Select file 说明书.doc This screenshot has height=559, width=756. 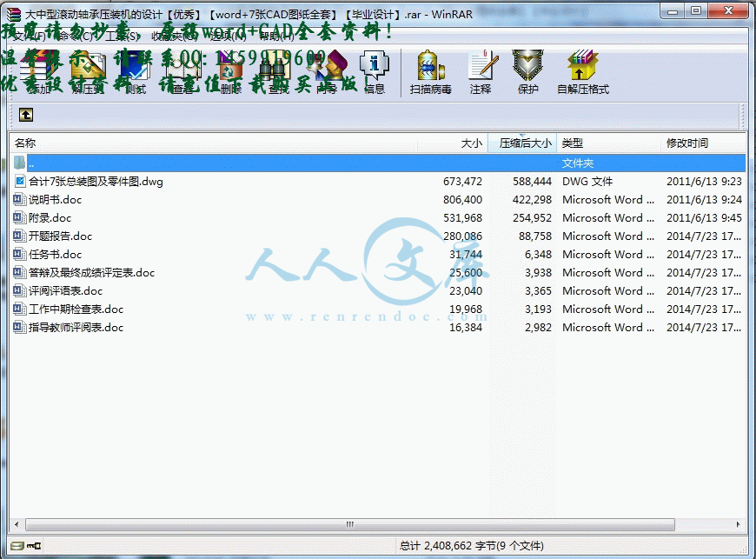point(55,200)
